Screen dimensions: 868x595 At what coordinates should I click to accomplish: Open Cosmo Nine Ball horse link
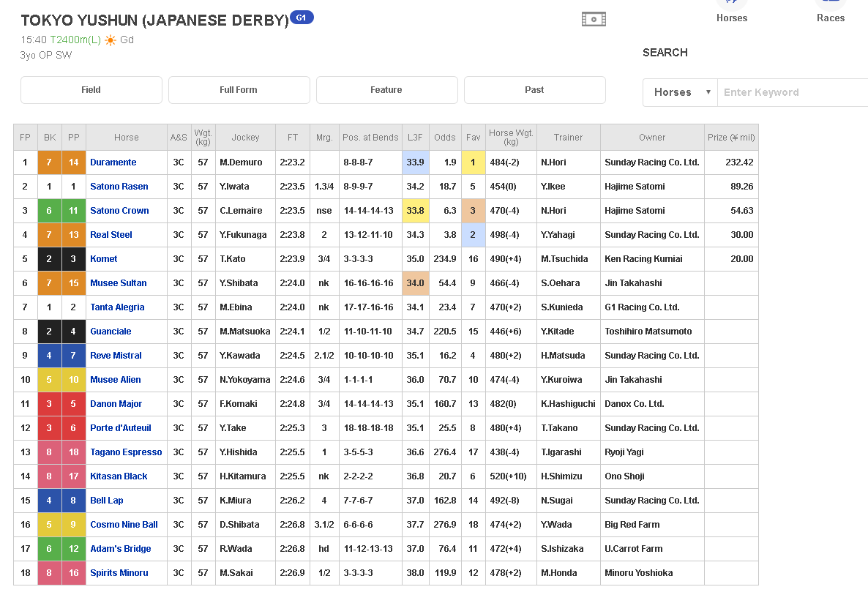click(124, 525)
